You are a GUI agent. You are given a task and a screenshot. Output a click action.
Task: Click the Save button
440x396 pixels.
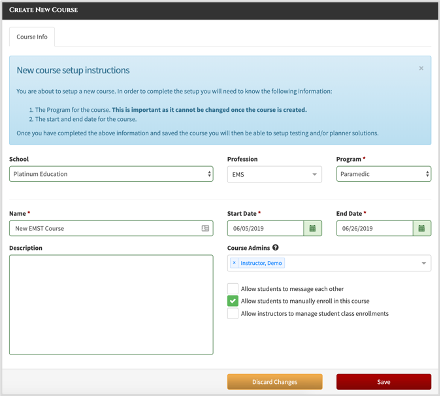384,382
